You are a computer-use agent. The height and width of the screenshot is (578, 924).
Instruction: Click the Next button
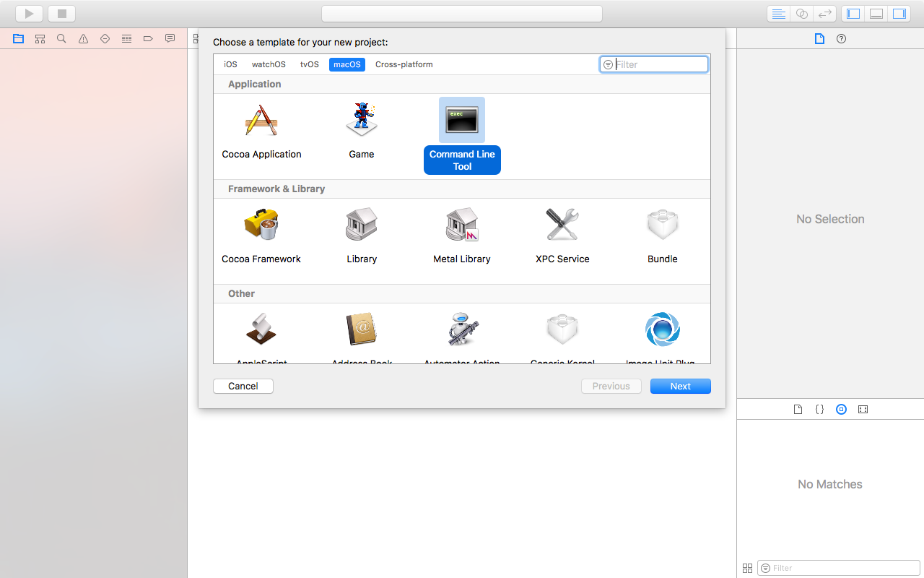pos(679,386)
